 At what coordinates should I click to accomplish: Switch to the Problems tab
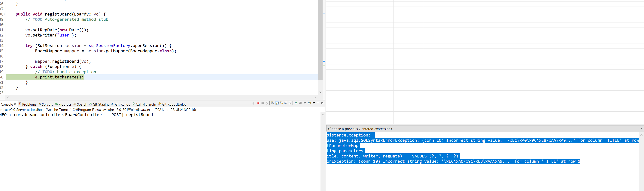click(x=28, y=104)
